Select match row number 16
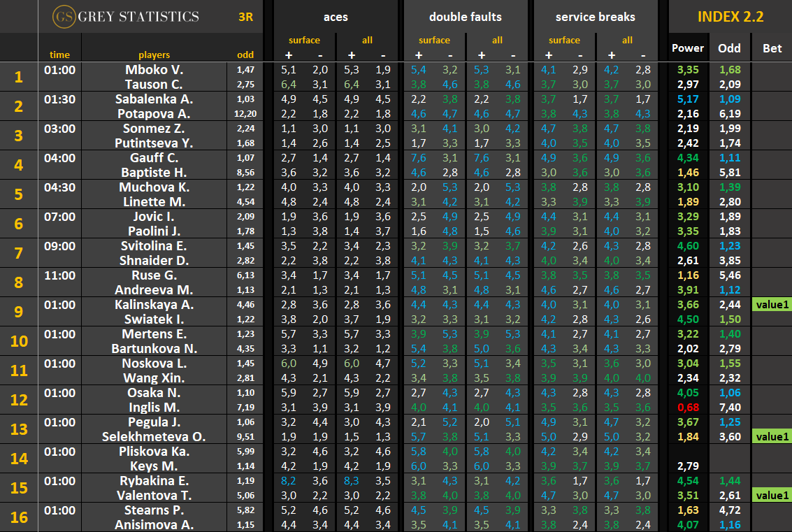This screenshot has width=792, height=532. 19,517
